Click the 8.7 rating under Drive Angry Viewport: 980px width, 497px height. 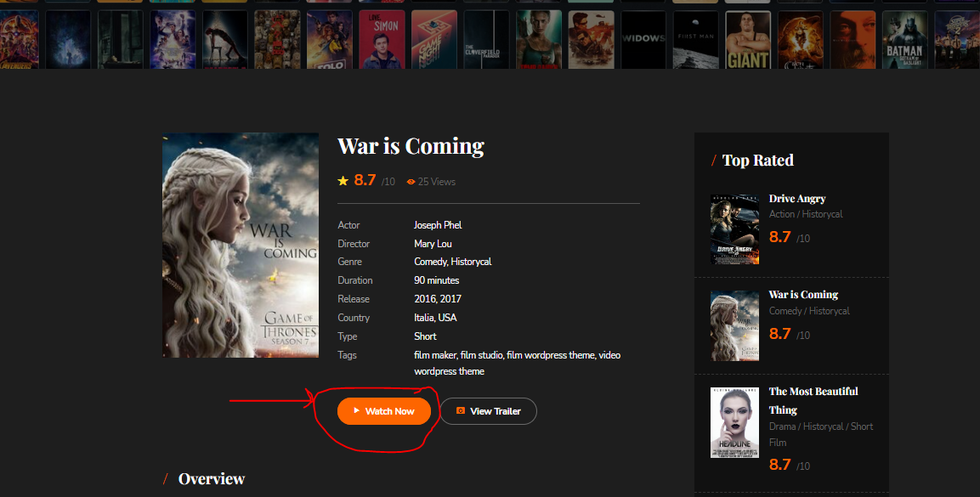pyautogui.click(x=779, y=237)
